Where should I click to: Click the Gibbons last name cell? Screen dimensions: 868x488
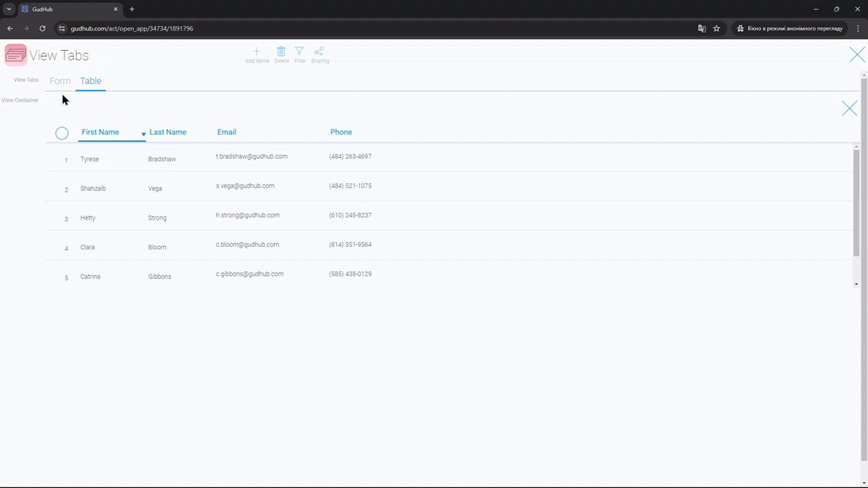[159, 276]
